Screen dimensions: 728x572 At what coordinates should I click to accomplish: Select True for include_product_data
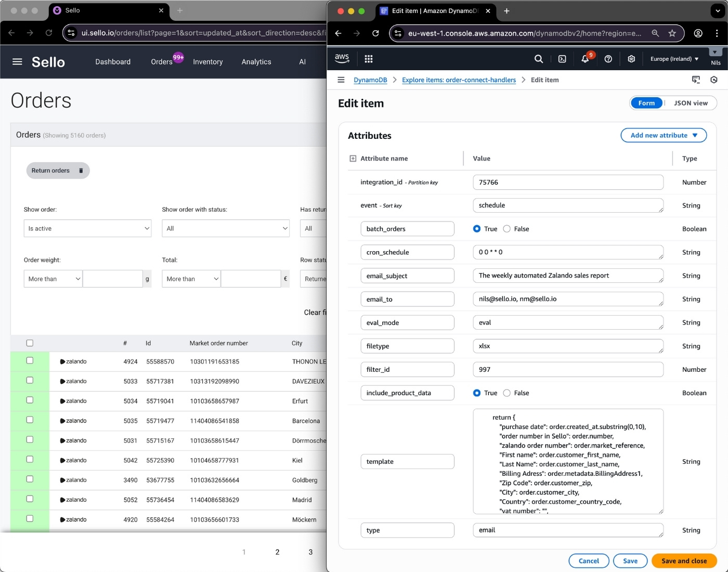click(x=477, y=393)
